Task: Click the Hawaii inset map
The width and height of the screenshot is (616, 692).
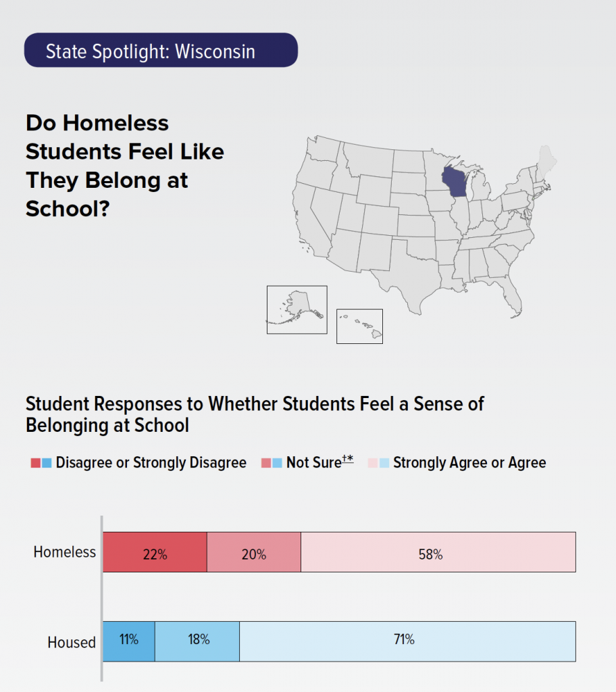Action: coord(359,326)
